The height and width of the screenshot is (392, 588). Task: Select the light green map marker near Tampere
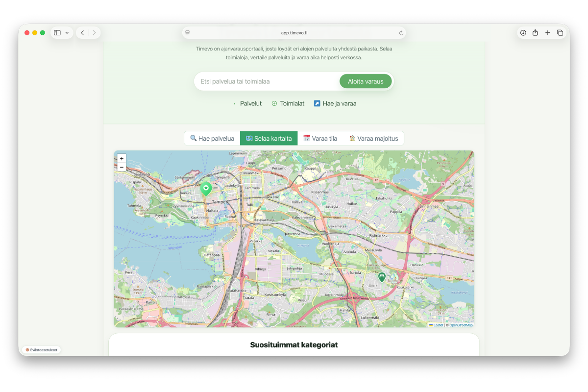(206, 189)
